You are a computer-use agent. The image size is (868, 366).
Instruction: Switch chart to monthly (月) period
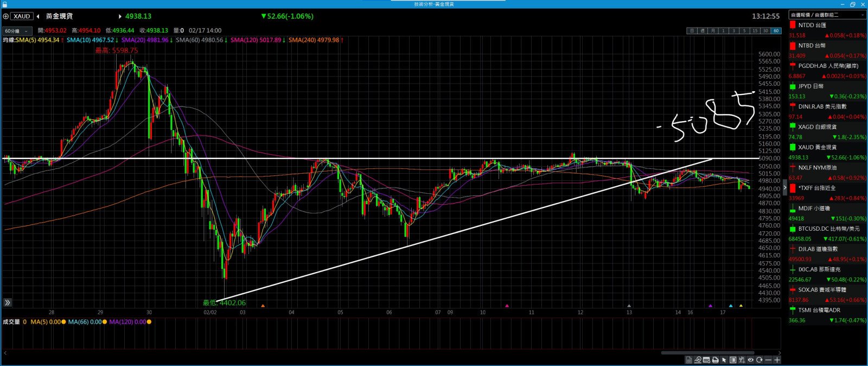713,31
